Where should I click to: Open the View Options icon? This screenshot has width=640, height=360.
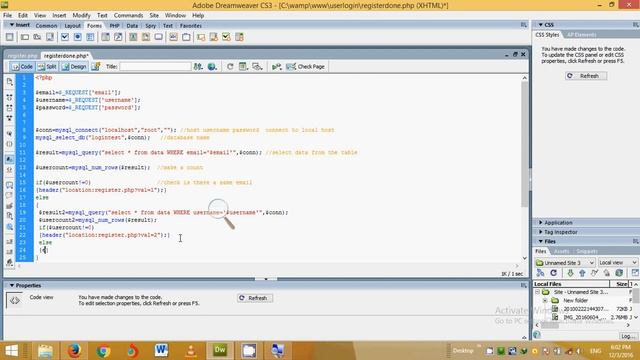243,67
